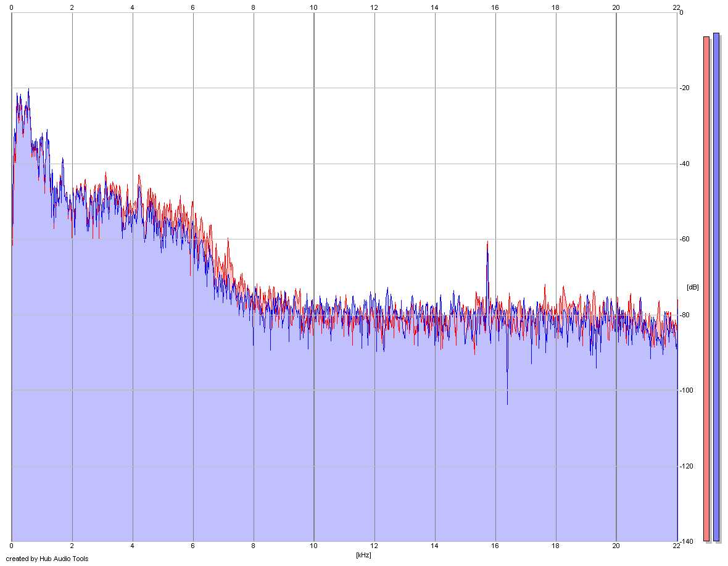Click the 0 dB label at top right

point(681,12)
